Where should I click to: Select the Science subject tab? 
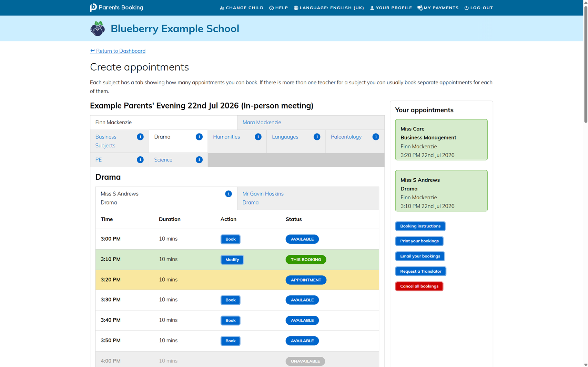tap(178, 160)
